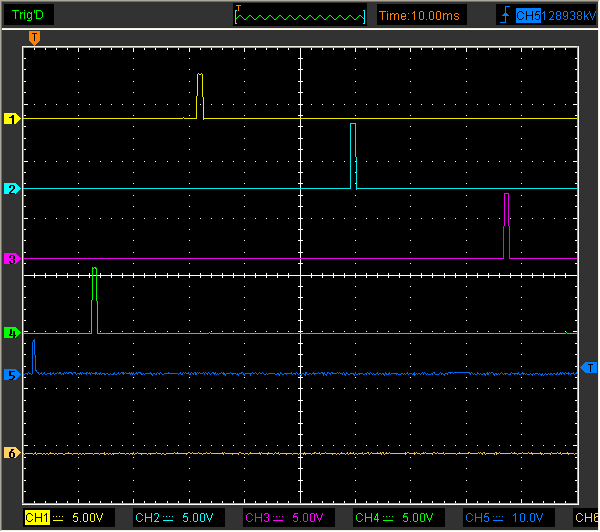Click the partially visible CH6 readout
Screen dimensions: 600x532
click(586, 518)
